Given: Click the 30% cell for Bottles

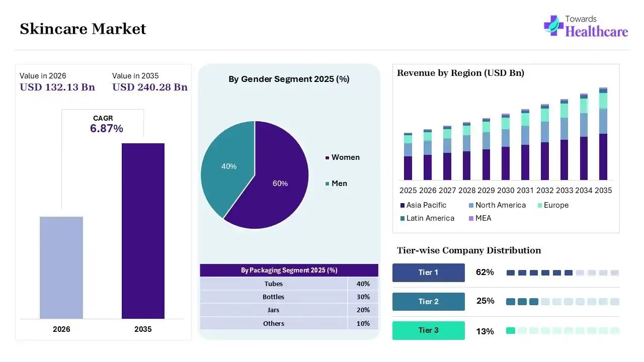Looking at the screenshot, I should point(363,297).
